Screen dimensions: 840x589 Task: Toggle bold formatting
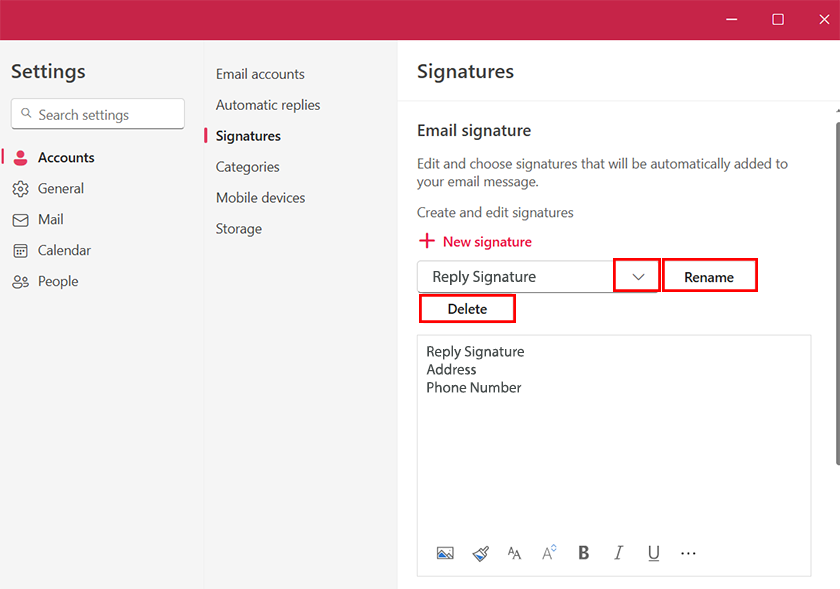tap(584, 553)
